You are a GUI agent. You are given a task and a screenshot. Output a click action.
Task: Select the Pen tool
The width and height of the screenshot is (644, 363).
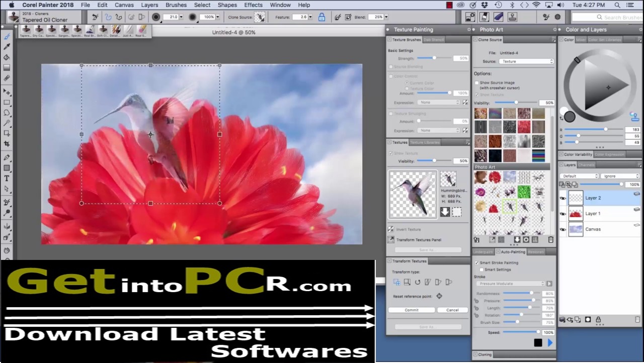[x=7, y=157]
